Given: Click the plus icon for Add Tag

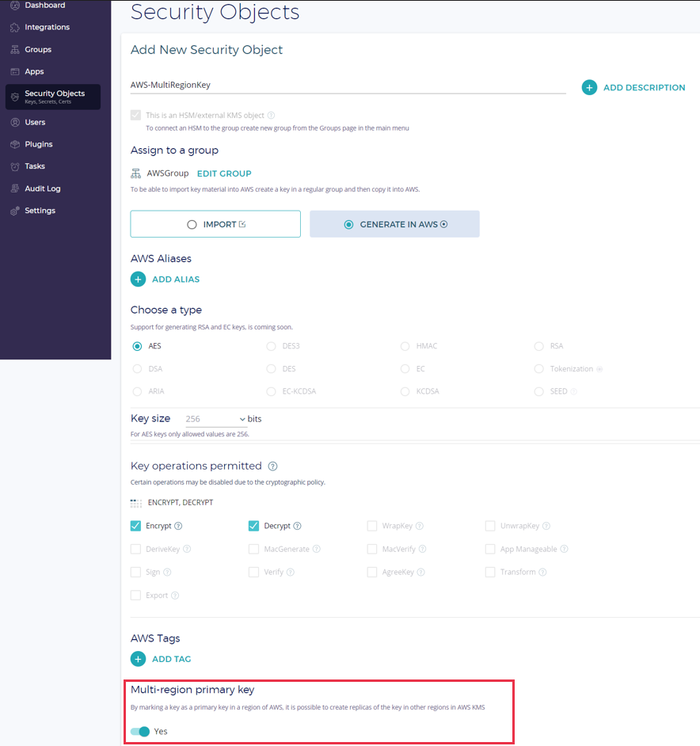Looking at the screenshot, I should tap(139, 659).
